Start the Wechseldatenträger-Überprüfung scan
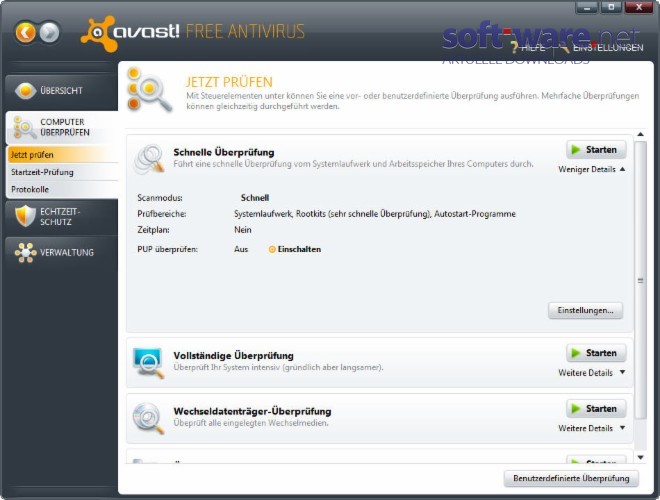This screenshot has width=660, height=500. point(596,409)
